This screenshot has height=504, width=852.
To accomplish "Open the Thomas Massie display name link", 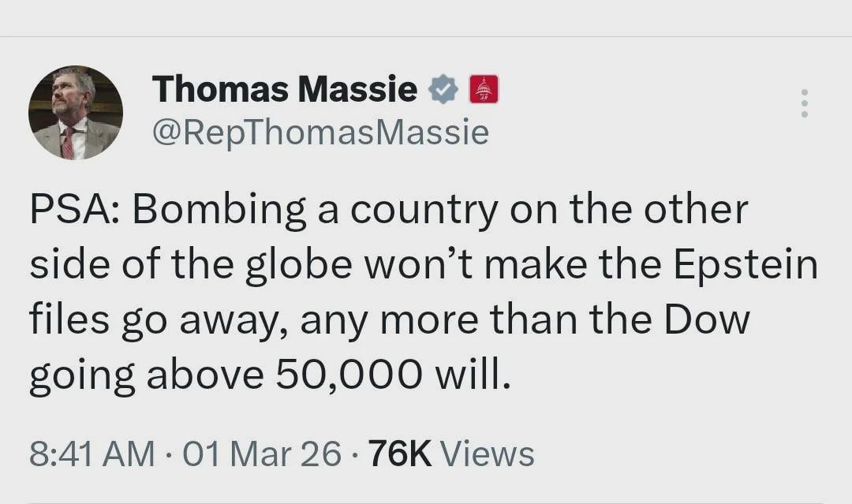I will (285, 90).
